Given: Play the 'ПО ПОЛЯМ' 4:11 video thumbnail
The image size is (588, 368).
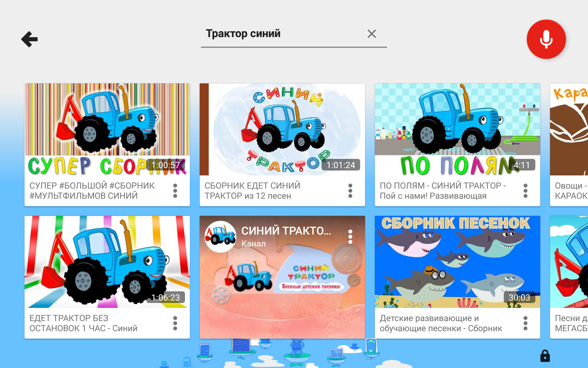Looking at the screenshot, I should point(458,129).
